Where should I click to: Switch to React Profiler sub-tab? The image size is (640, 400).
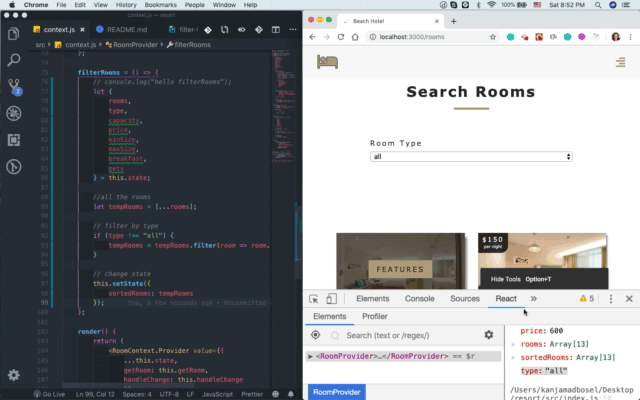tap(375, 316)
